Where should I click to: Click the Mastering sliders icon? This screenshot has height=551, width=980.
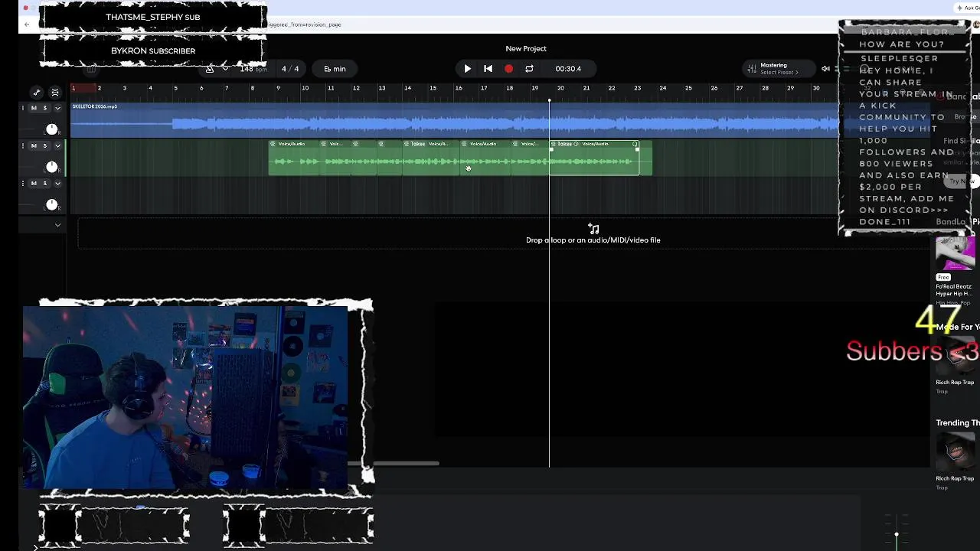coord(752,69)
